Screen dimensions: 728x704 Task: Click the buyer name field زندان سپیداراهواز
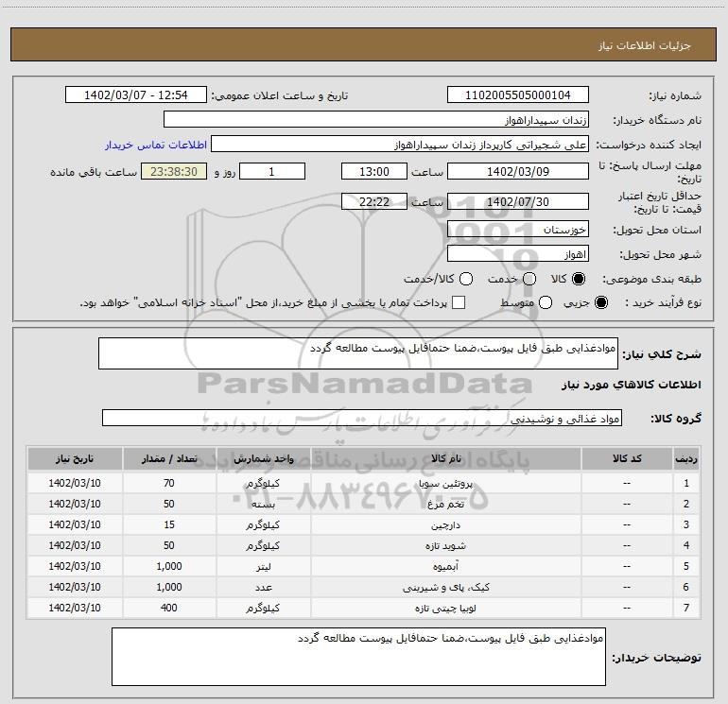[x=376, y=119]
